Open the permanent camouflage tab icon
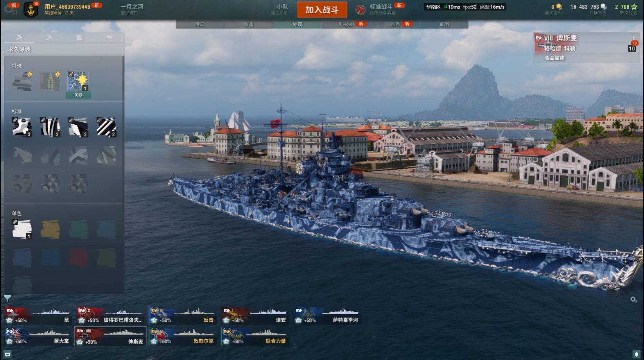644x360 pixels. tap(19, 37)
